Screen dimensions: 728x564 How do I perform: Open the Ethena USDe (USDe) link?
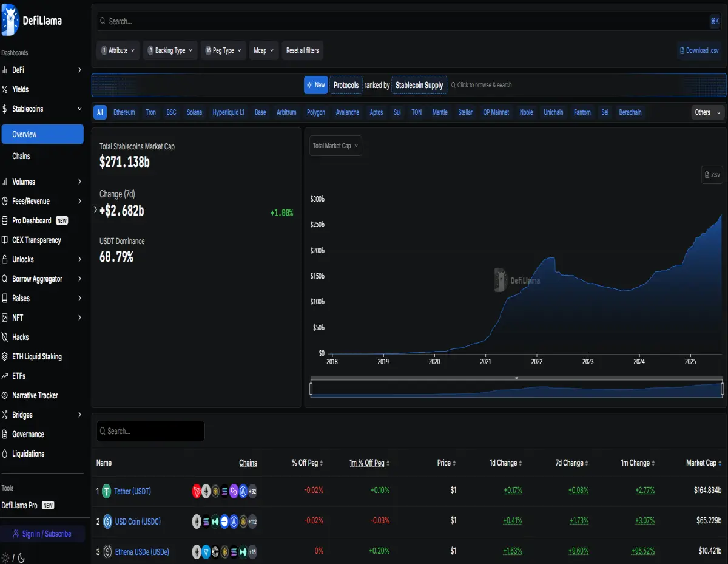pyautogui.click(x=142, y=552)
